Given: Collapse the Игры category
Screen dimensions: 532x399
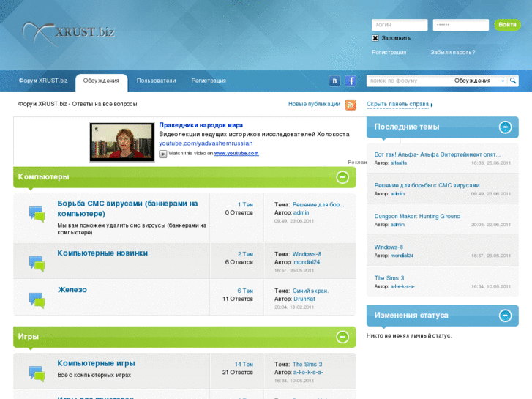Looking at the screenshot, I should 342,337.
